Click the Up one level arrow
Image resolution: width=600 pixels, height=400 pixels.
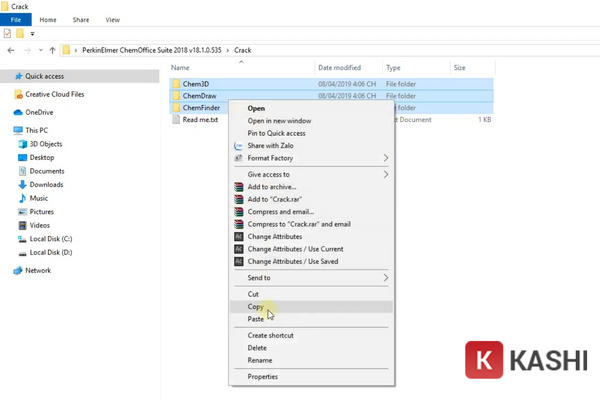coord(52,50)
